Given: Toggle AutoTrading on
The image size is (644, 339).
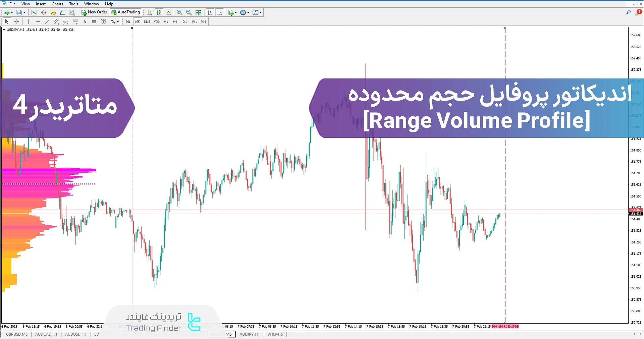Looking at the screenshot, I should pos(125,12).
